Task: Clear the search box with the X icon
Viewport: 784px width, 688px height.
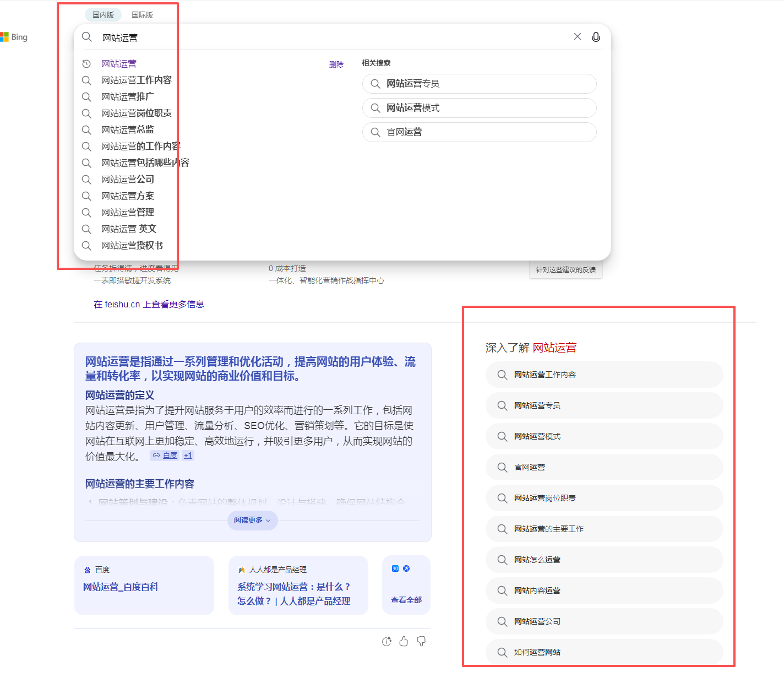Action: click(577, 36)
